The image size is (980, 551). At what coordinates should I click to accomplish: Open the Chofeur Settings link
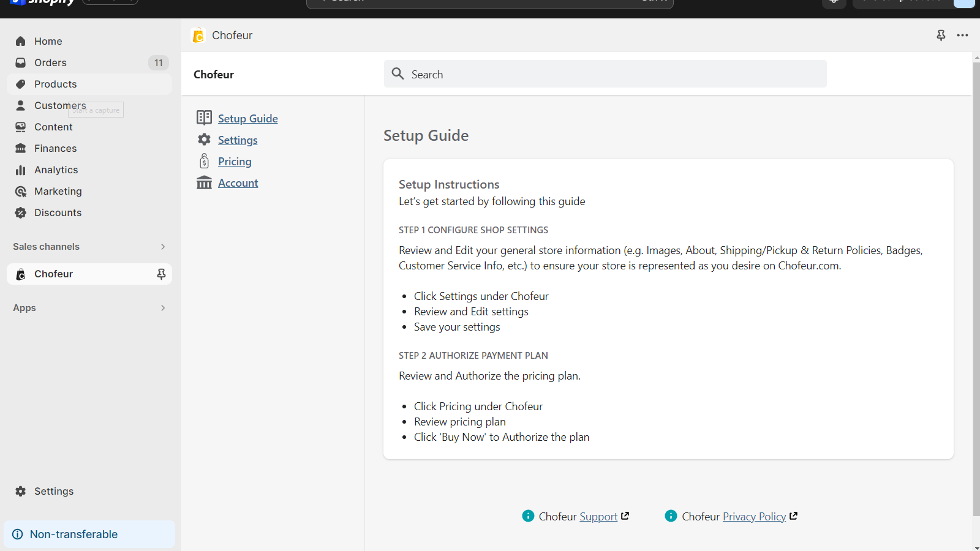coord(238,140)
